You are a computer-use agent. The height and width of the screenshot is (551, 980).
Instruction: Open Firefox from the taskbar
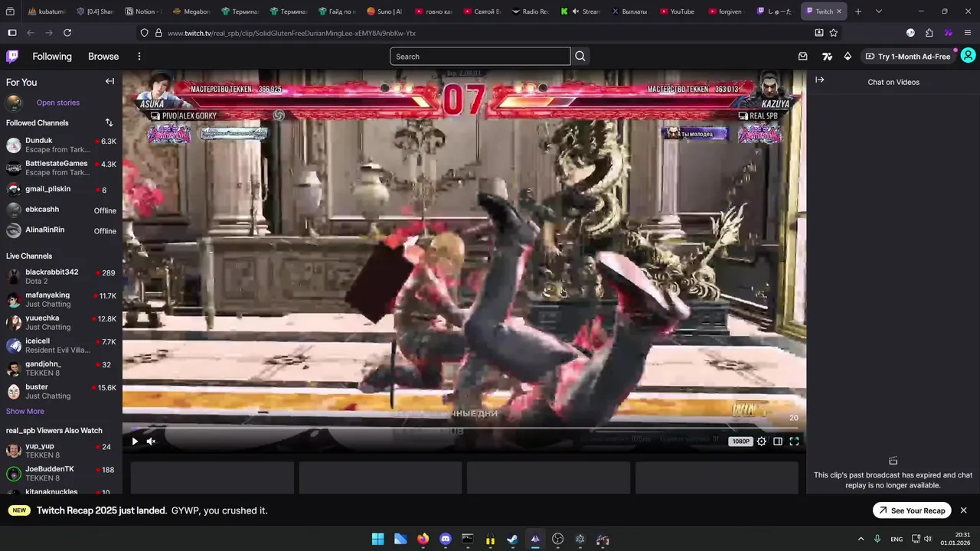click(x=423, y=539)
